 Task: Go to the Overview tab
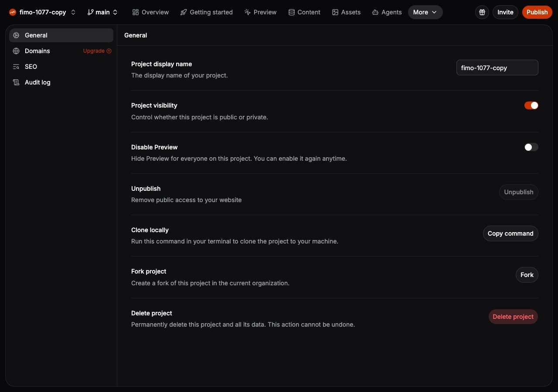tap(150, 12)
